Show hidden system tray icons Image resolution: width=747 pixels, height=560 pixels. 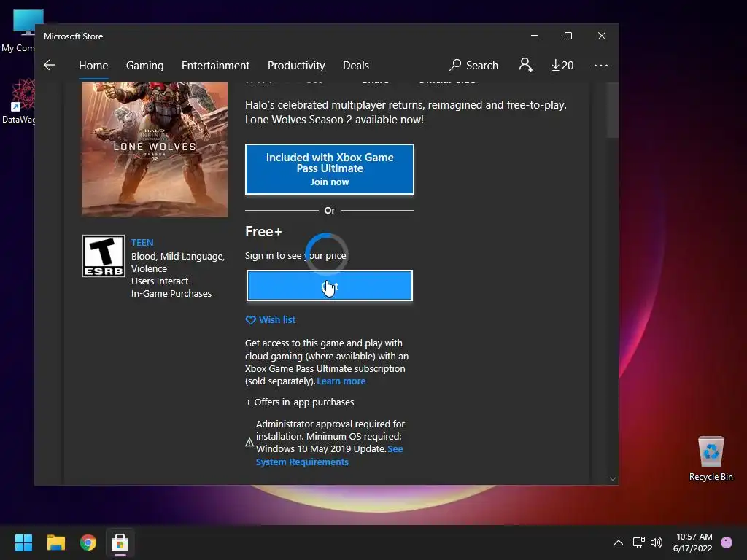[x=619, y=542]
